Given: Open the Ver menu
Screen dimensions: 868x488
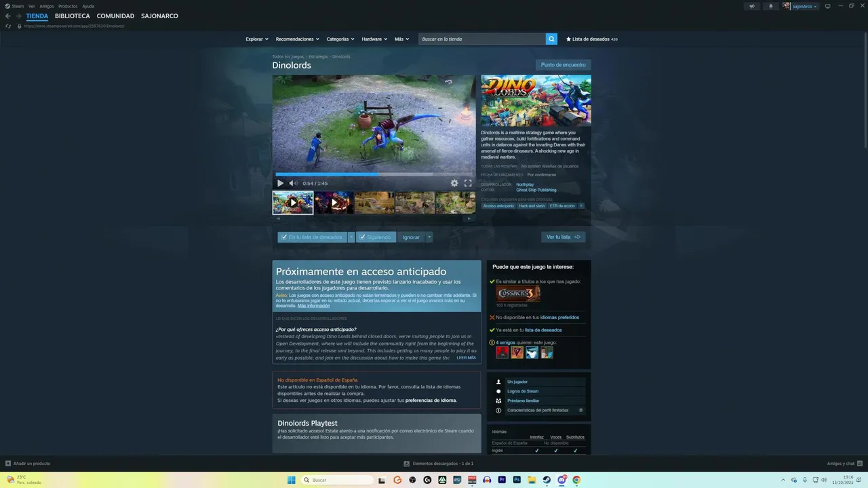Looking at the screenshot, I should click(32, 6).
